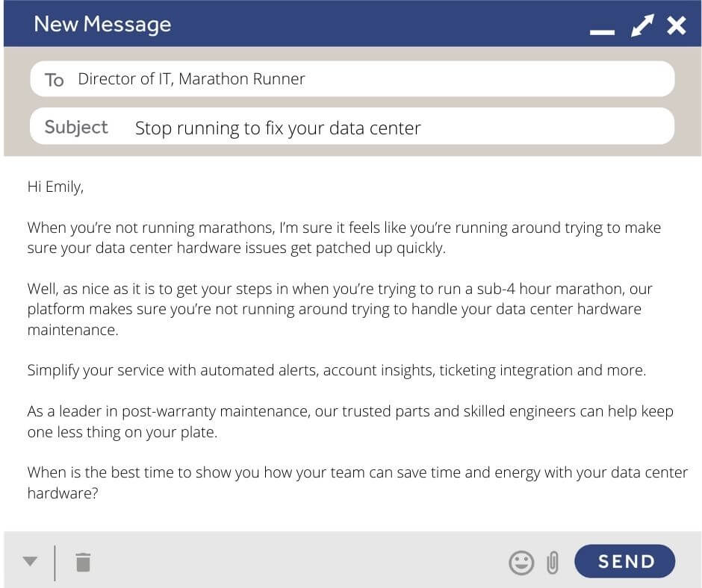This screenshot has width=702, height=588.
Task: Place cursor on the "Hi Emily," greeting
Action: tap(55, 187)
